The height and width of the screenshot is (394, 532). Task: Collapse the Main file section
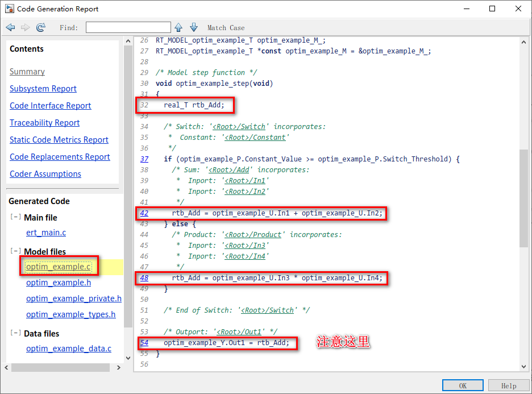pos(15,217)
